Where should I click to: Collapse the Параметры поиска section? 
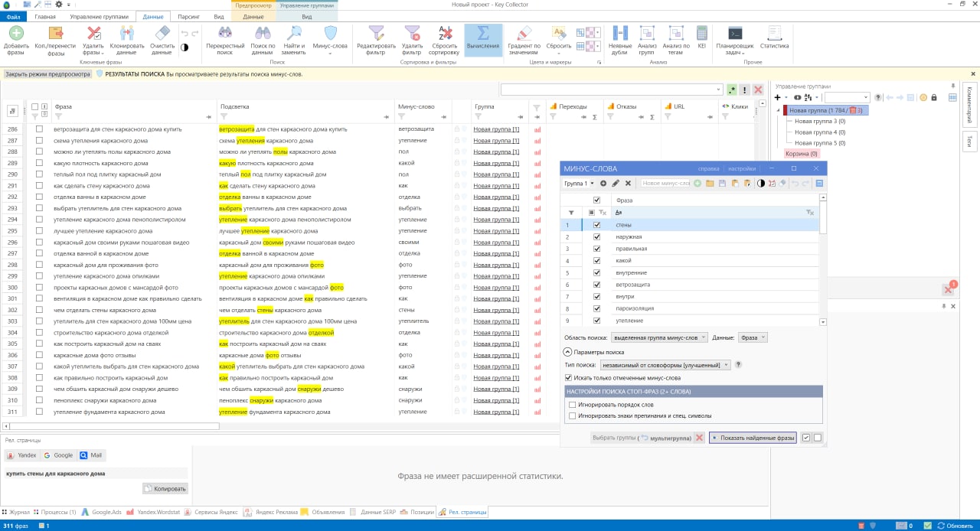pos(567,352)
